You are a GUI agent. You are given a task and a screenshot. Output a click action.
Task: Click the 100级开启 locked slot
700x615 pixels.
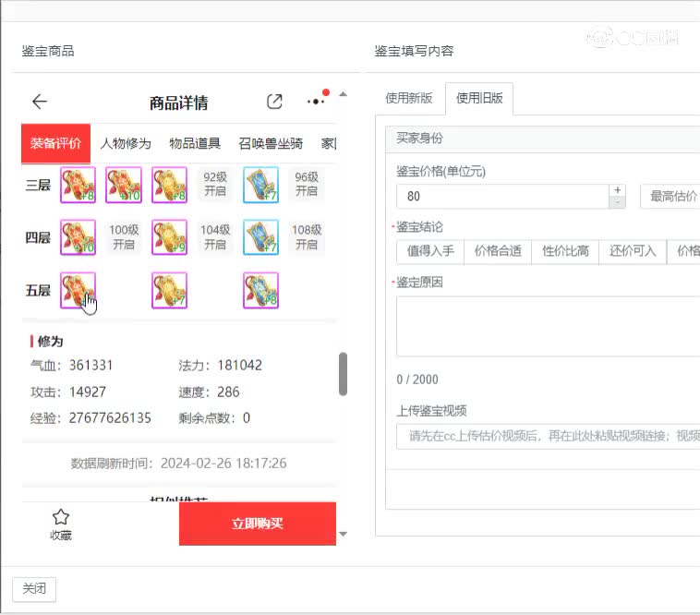click(124, 237)
